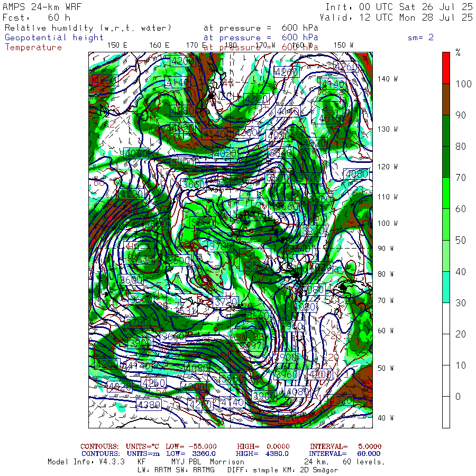Click the '60 levels,' text
The image size is (476, 476).
364,462
